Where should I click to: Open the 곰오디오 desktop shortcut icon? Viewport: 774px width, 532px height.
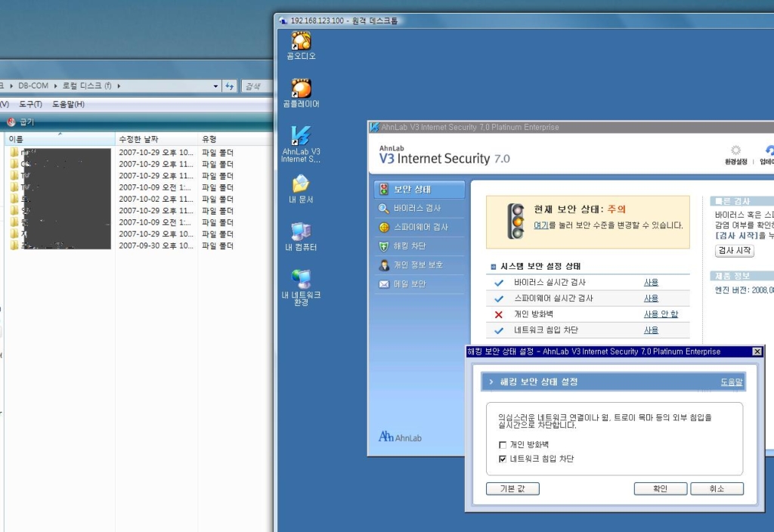(x=301, y=41)
